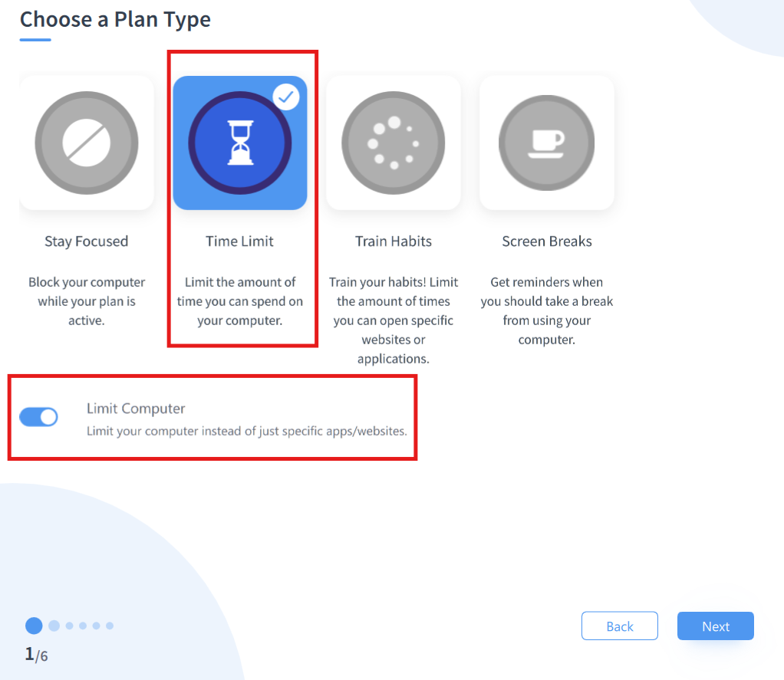
Task: Click the Choose a Plan Type heading
Action: tap(115, 19)
